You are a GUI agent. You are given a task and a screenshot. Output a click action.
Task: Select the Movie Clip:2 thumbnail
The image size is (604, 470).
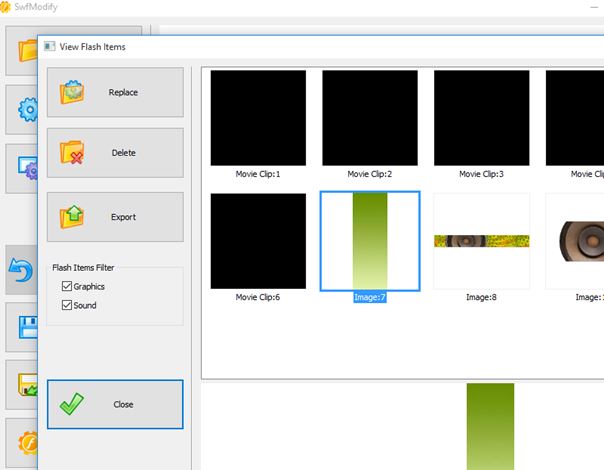pos(370,118)
